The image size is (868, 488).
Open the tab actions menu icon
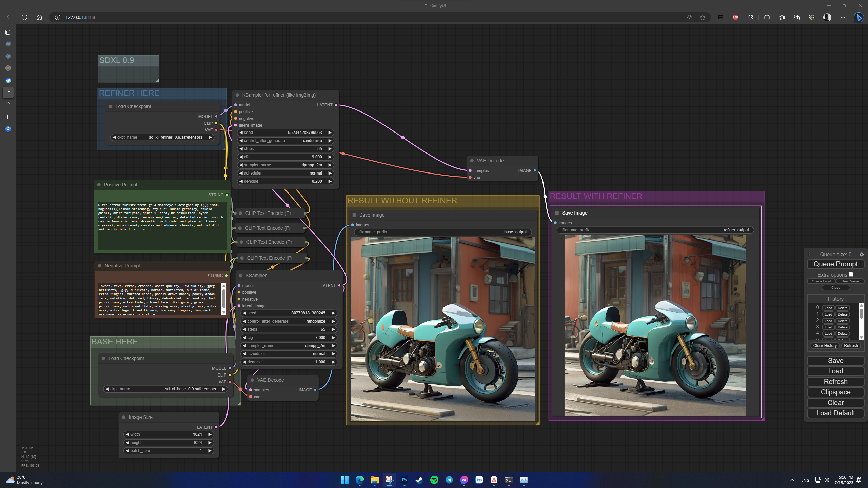click(x=8, y=32)
